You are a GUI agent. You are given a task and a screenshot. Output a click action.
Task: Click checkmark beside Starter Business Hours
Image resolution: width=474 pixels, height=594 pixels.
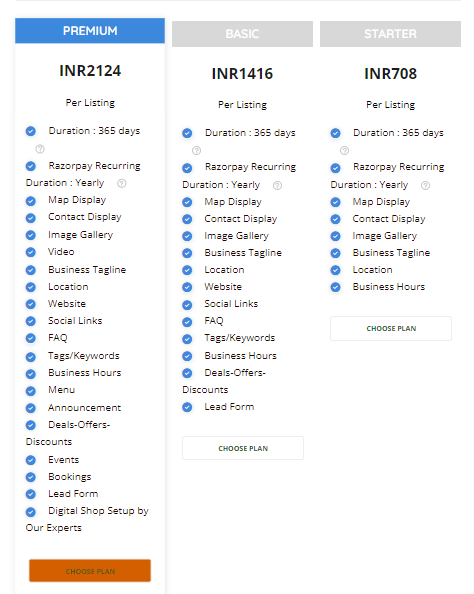coord(335,287)
